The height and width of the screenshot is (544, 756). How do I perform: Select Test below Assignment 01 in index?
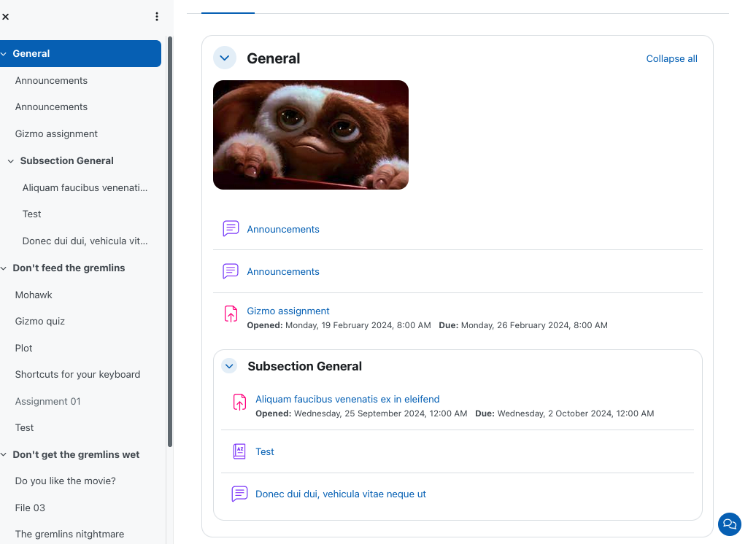(25, 428)
